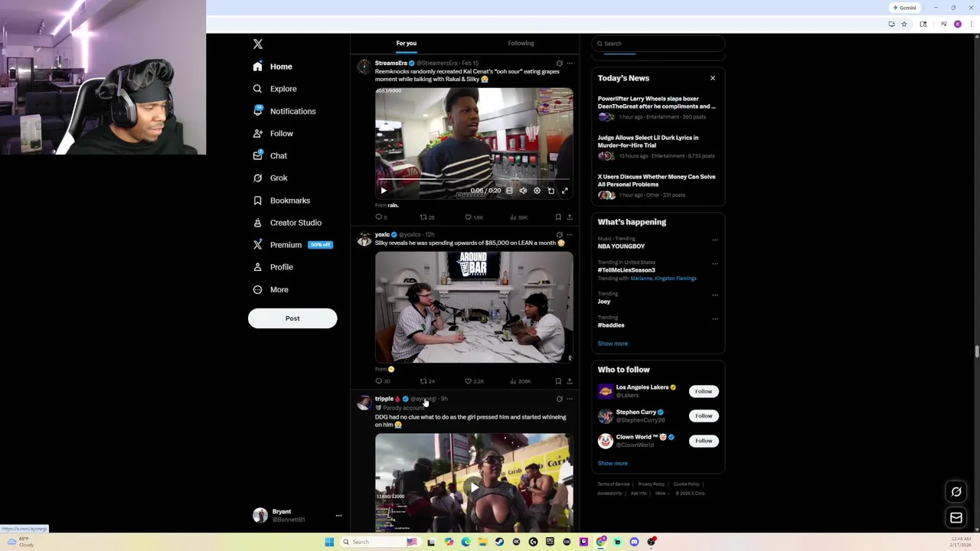
Task: Open Gemini in Chrome toolbar
Action: 904,8
